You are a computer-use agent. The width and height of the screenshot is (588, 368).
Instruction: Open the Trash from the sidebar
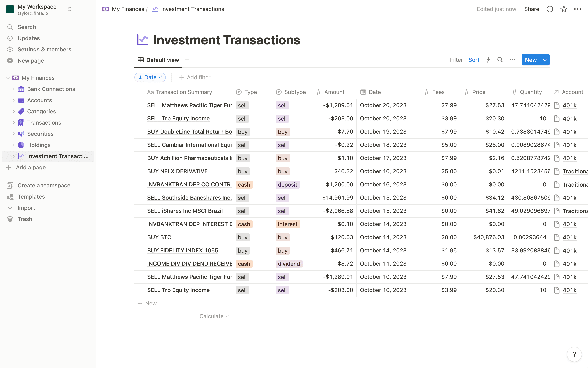[x=25, y=219]
